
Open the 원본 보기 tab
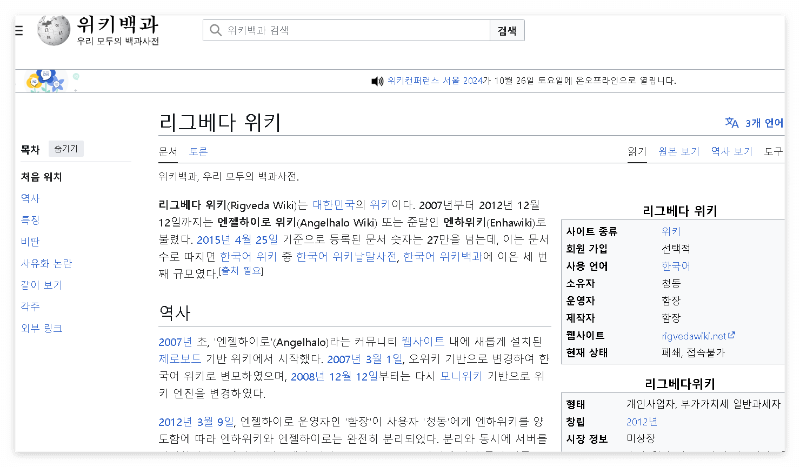coord(679,151)
